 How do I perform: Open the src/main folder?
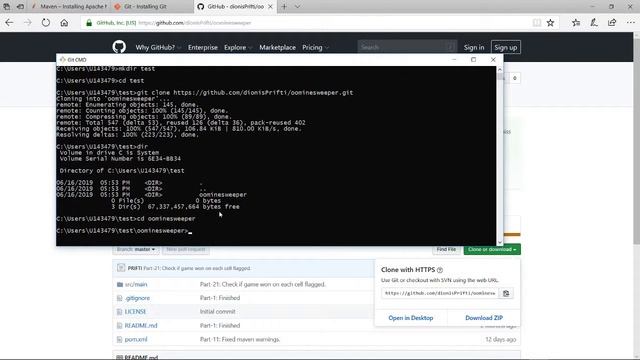pos(136,284)
